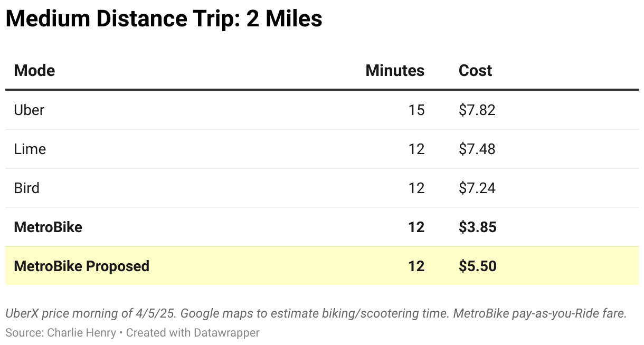Click the bold MetroBike row label
Image resolution: width=644 pixels, height=345 pixels.
pos(48,227)
